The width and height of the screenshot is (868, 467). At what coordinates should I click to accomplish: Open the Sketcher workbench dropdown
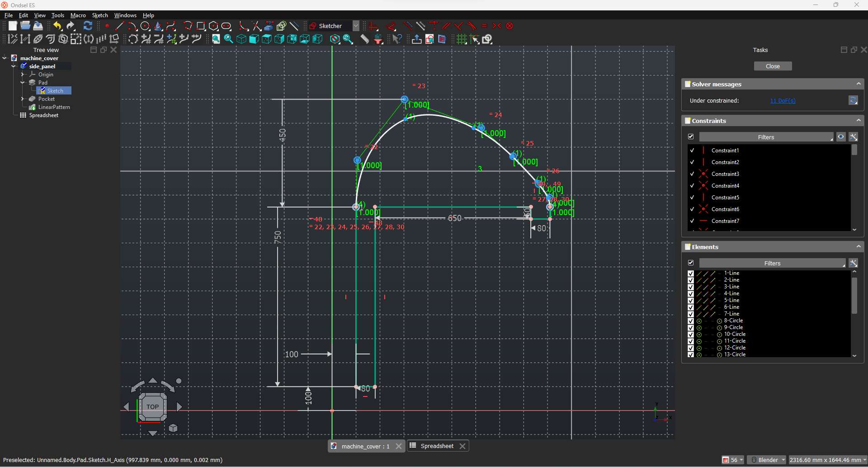click(x=356, y=26)
